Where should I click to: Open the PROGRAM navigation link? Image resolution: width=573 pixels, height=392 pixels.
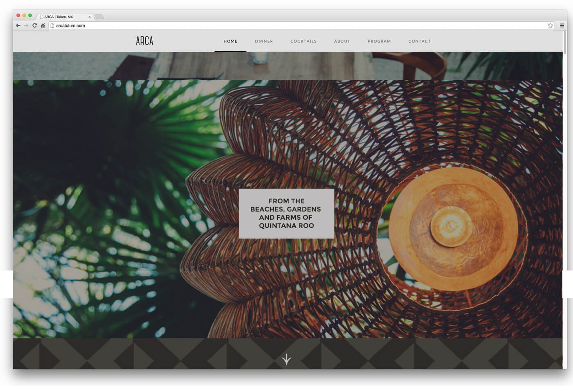[x=379, y=41]
